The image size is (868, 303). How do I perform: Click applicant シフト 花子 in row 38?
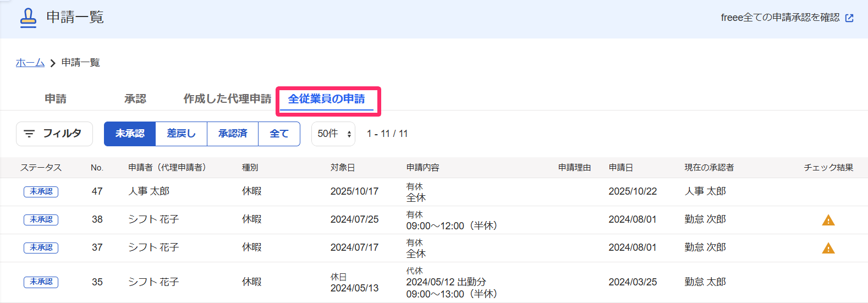coord(153,219)
